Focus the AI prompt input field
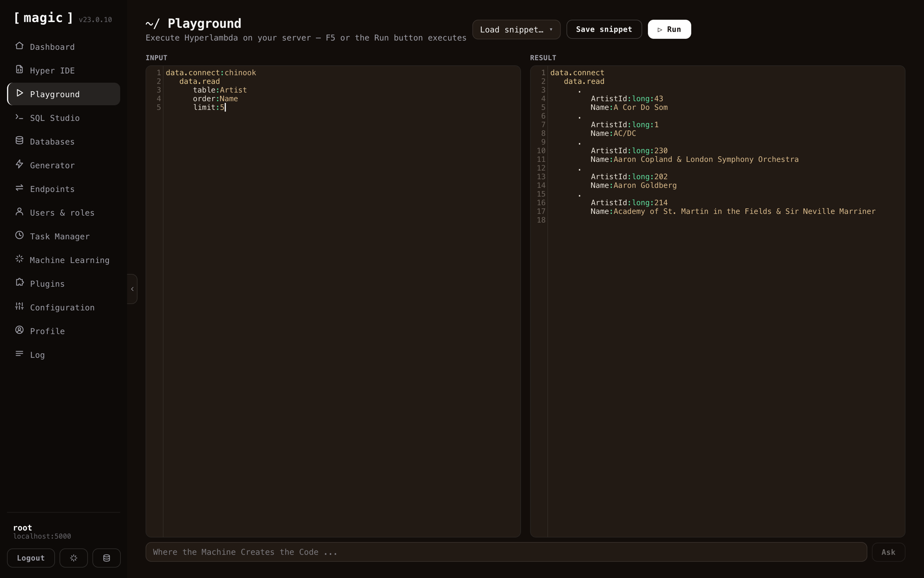This screenshot has height=578, width=924. pos(506,552)
